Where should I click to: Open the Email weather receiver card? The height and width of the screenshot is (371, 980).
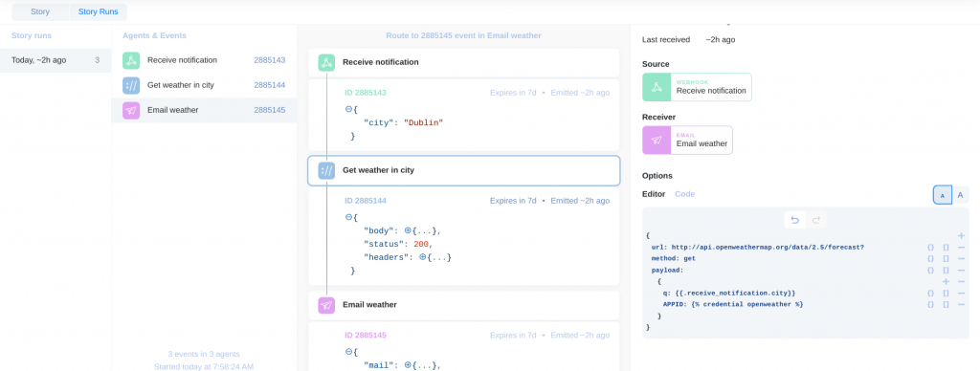[x=687, y=140]
